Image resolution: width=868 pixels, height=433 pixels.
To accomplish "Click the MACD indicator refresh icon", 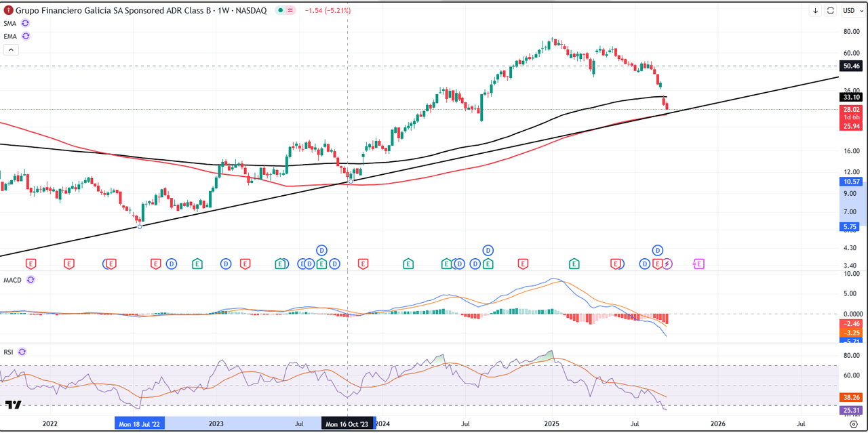I will [x=31, y=279].
